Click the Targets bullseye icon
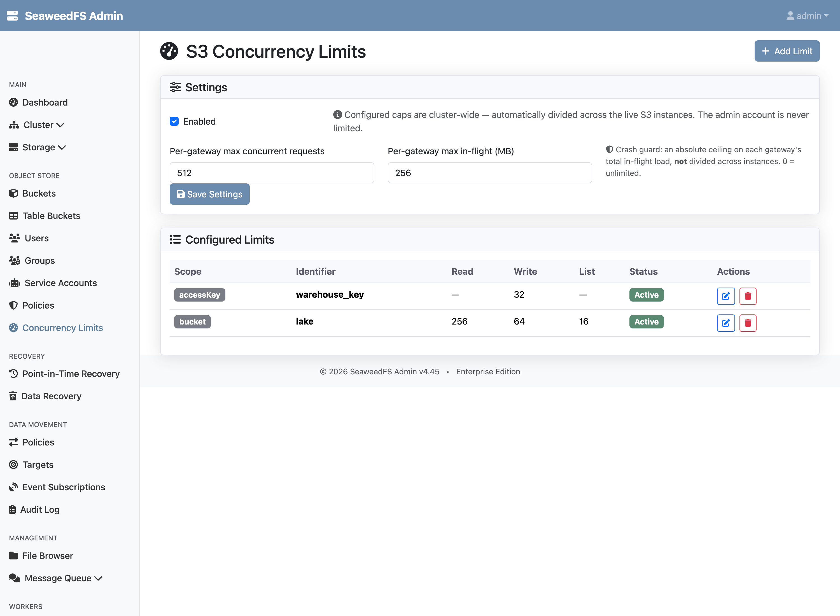This screenshot has width=840, height=616. [13, 464]
